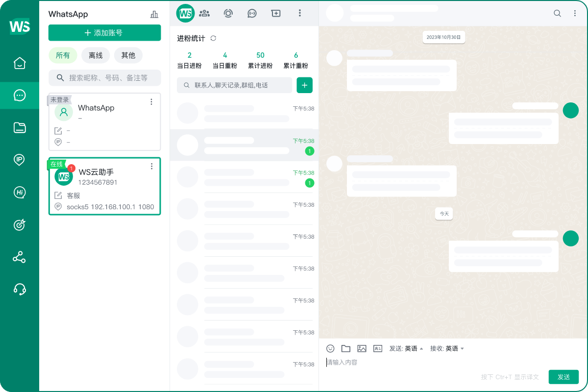Screen dimensions: 588x392
Task: Select the 其他 filter tab
Action: [128, 55]
